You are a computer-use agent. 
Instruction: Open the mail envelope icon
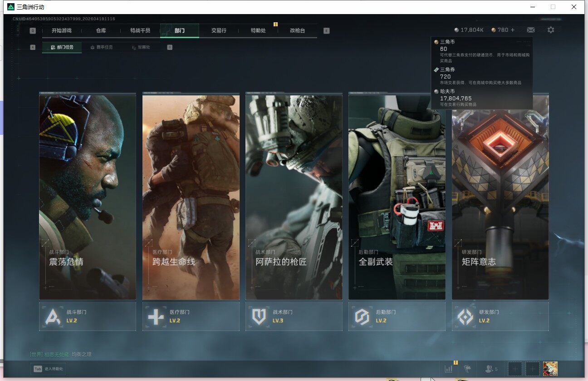[x=530, y=30]
